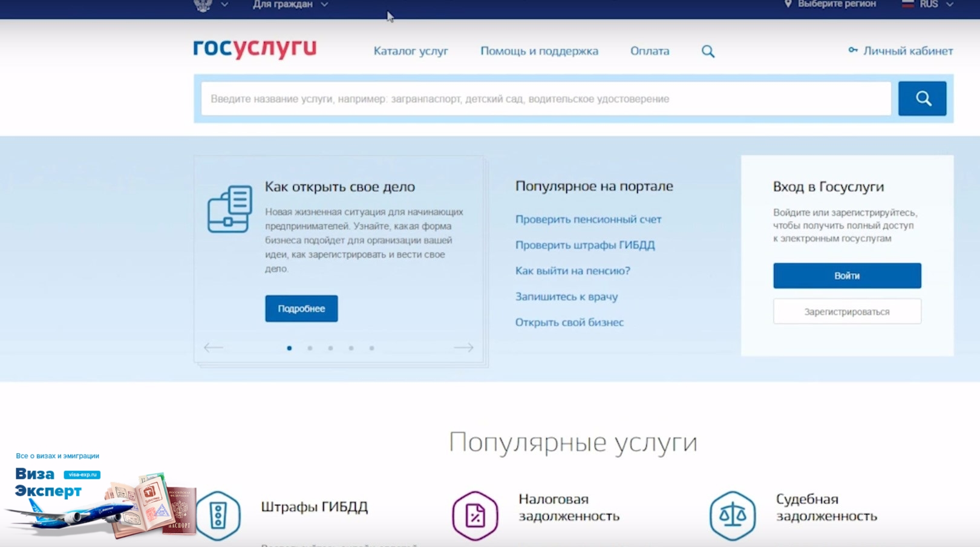The width and height of the screenshot is (980, 547).
Task: Expand the chevron next to the emblem
Action: pyautogui.click(x=224, y=5)
